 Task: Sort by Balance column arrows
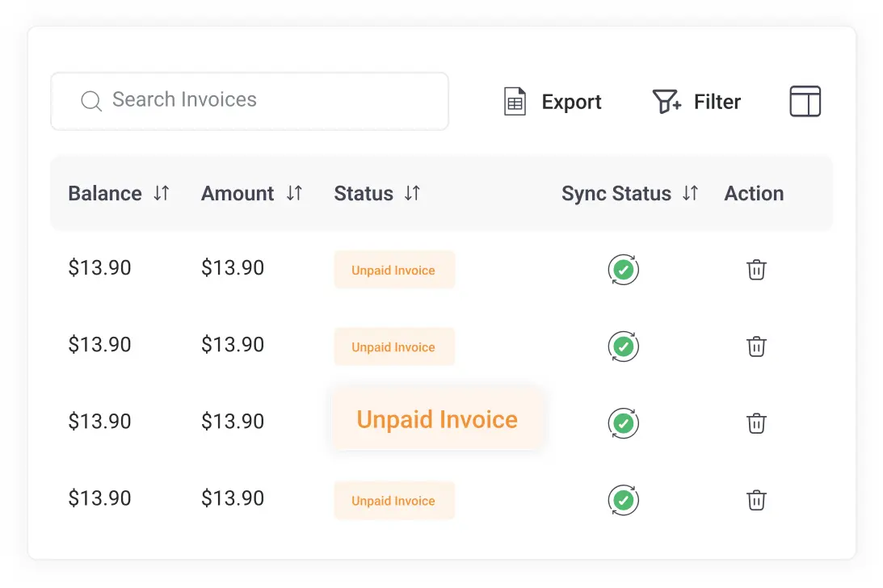click(162, 194)
